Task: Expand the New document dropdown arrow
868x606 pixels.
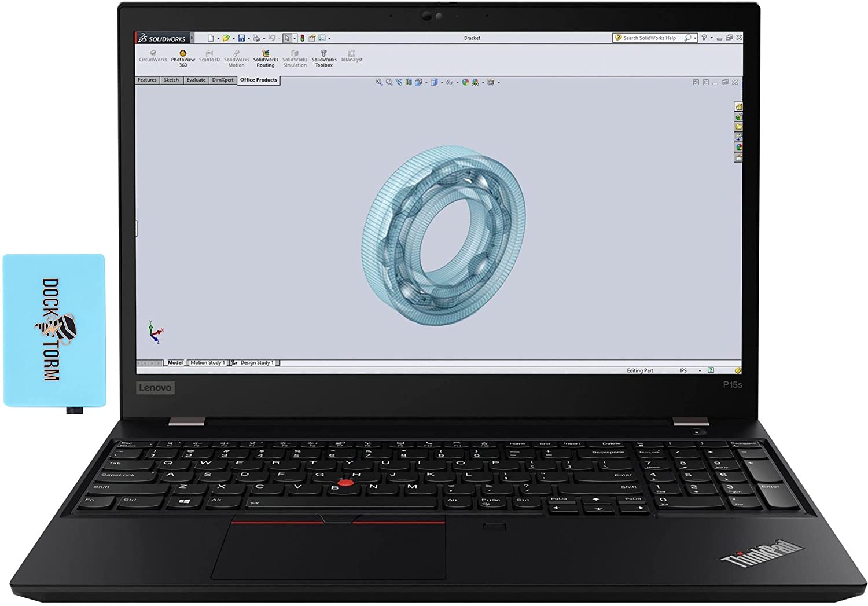Action: click(218, 39)
